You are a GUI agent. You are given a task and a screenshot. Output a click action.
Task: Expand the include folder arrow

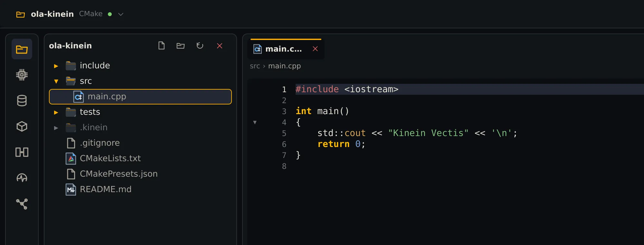(x=56, y=66)
